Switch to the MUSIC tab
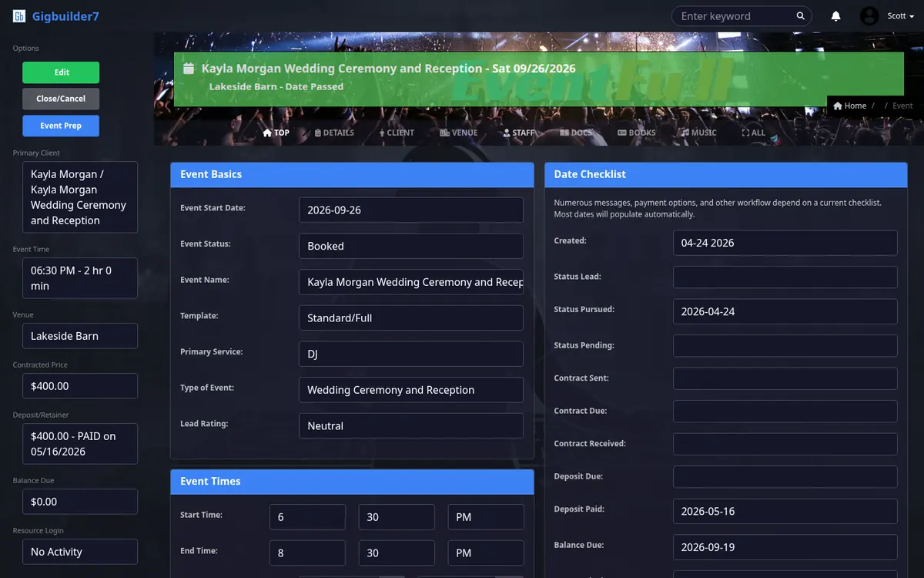 [x=698, y=133]
